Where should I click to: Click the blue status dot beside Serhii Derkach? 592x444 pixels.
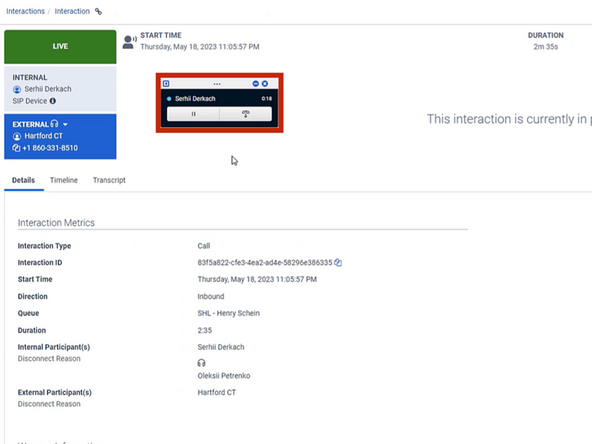tap(169, 99)
